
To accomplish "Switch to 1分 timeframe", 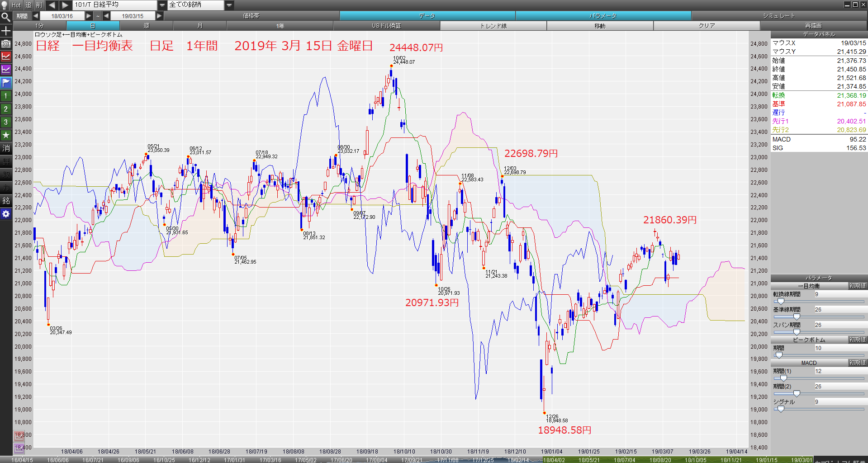I will [40, 26].
